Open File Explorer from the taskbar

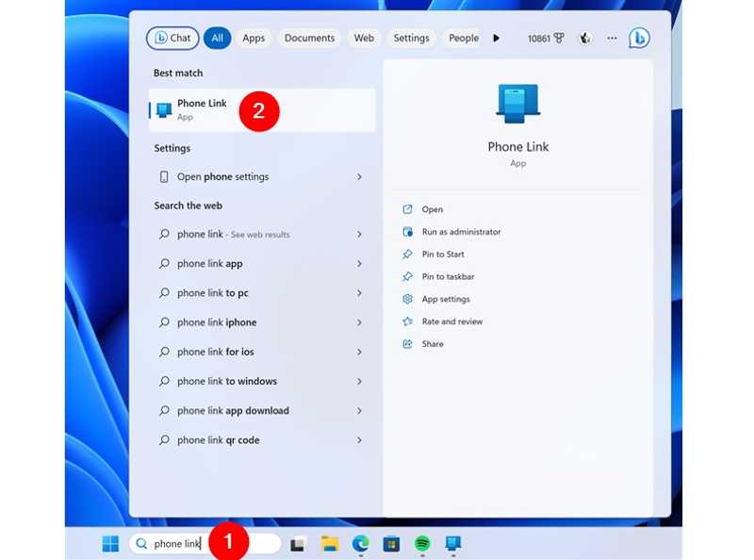coord(329,543)
